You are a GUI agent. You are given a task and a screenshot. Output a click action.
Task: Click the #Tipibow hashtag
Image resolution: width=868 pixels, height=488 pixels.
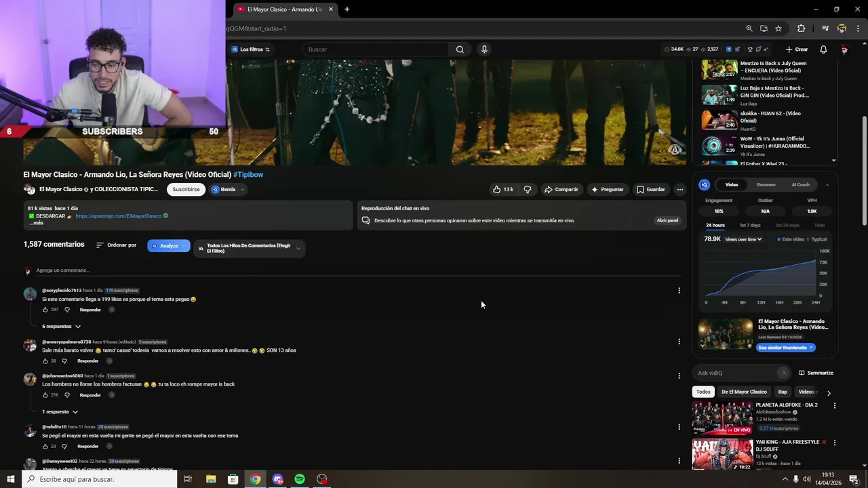point(248,175)
